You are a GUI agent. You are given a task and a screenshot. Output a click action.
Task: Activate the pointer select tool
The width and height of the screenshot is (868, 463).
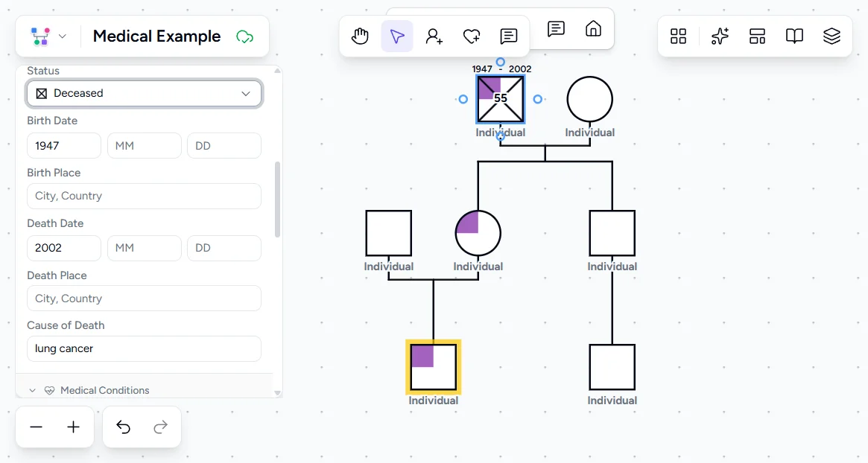point(397,36)
